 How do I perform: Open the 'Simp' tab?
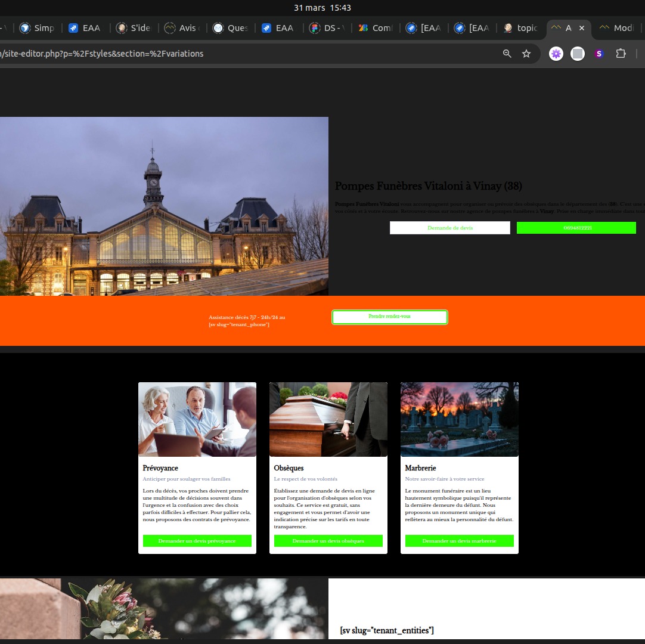click(36, 27)
